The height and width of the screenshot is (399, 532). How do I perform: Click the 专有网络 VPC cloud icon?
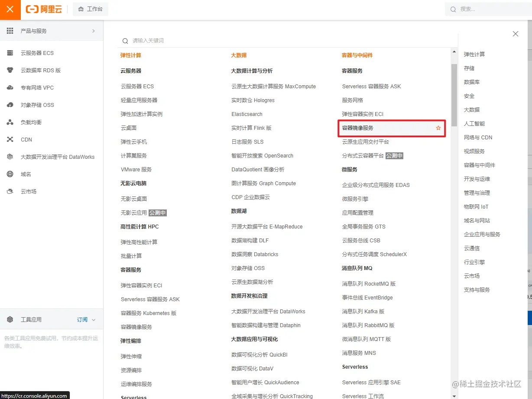point(10,87)
